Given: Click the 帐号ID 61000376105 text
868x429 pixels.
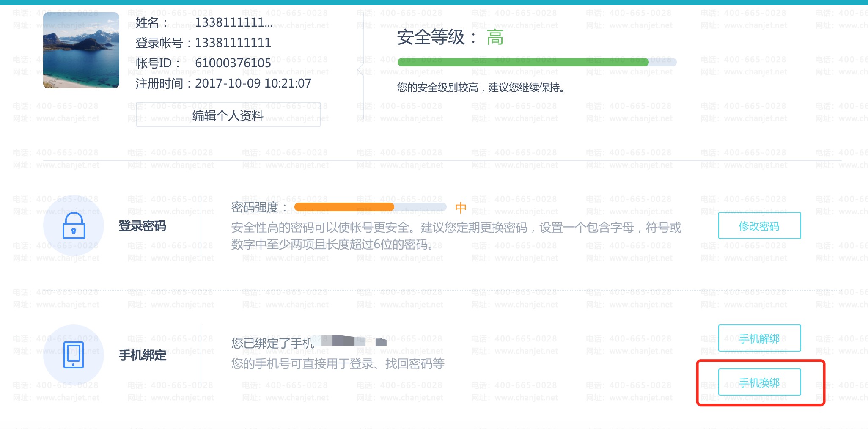Looking at the screenshot, I should [x=203, y=63].
